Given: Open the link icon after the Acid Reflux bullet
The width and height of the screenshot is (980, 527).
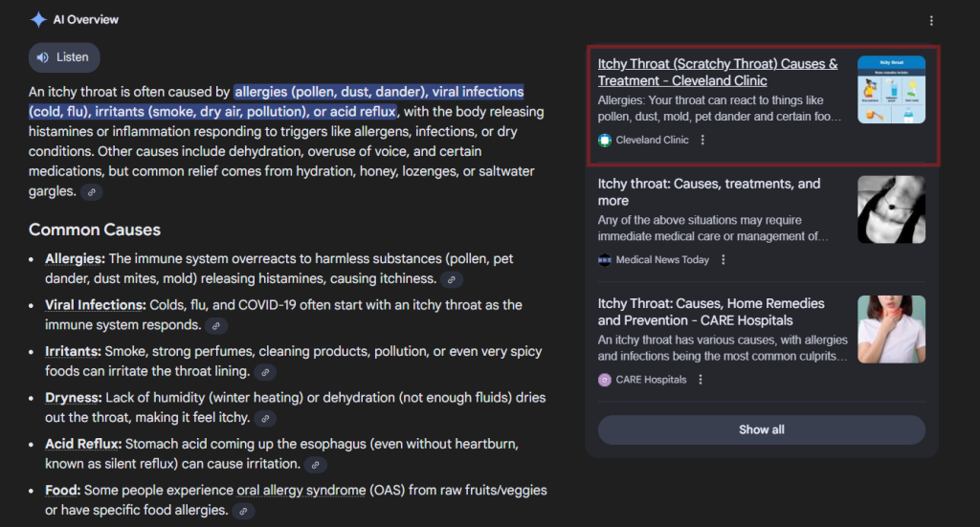Looking at the screenshot, I should click(316, 465).
